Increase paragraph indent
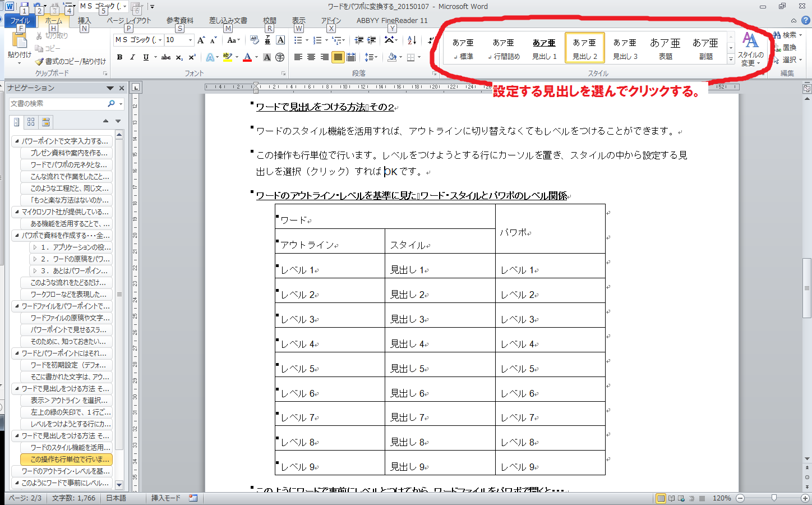The width and height of the screenshot is (812, 505). [x=371, y=40]
